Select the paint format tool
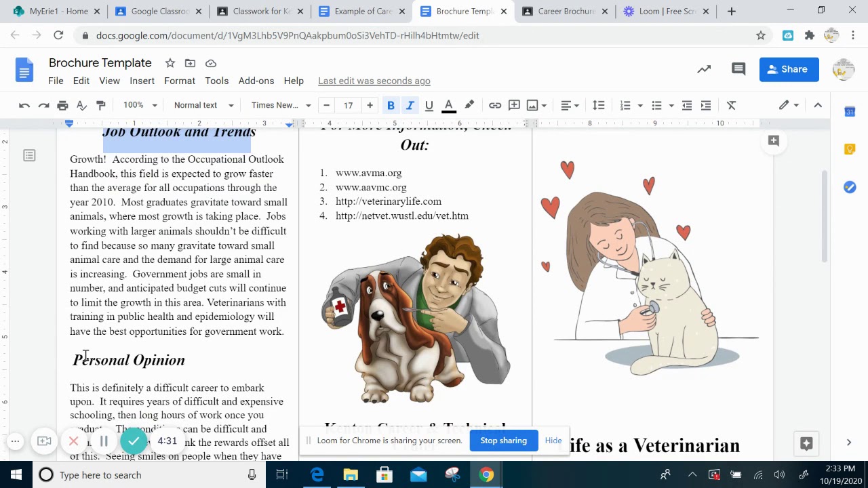The width and height of the screenshot is (868, 488). pyautogui.click(x=101, y=105)
